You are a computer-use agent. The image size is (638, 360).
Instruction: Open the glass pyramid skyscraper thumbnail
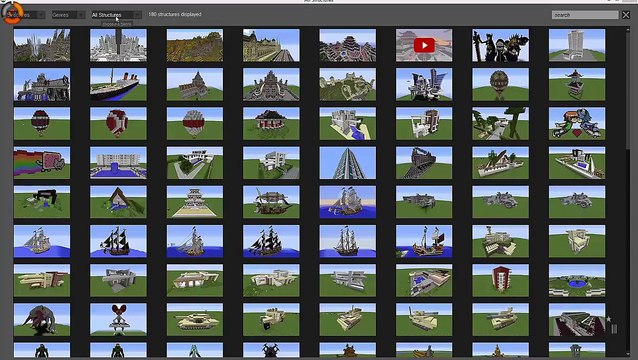[x=348, y=163]
